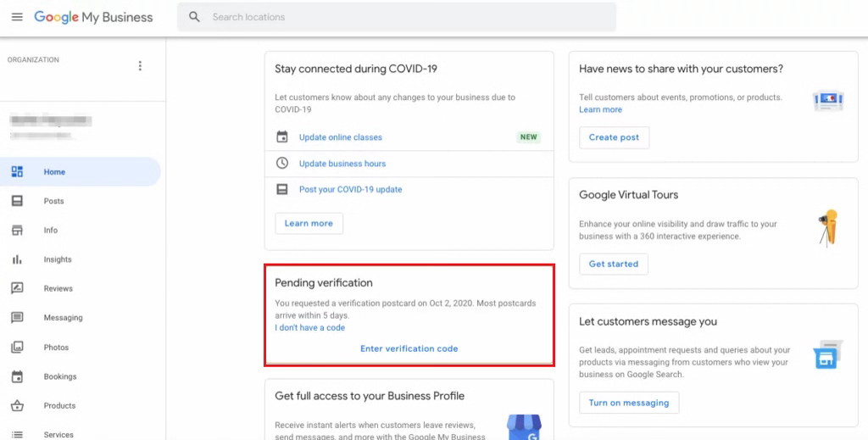Click the post illustration in news card

pos(828,101)
